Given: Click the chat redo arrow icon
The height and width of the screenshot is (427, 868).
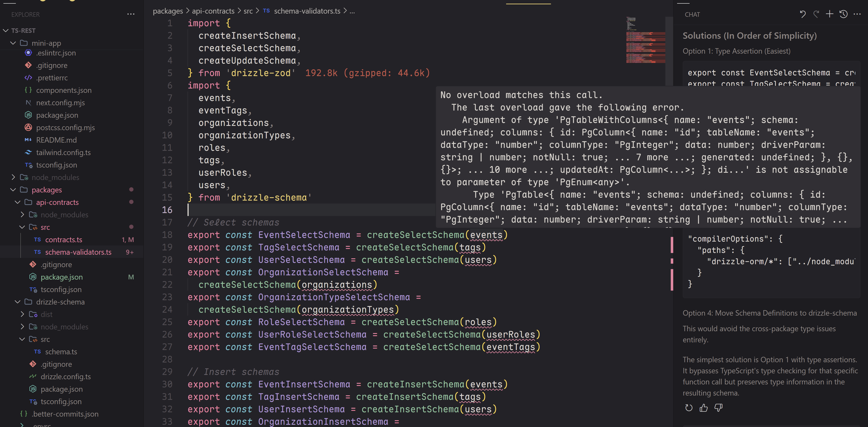Looking at the screenshot, I should click(x=816, y=14).
